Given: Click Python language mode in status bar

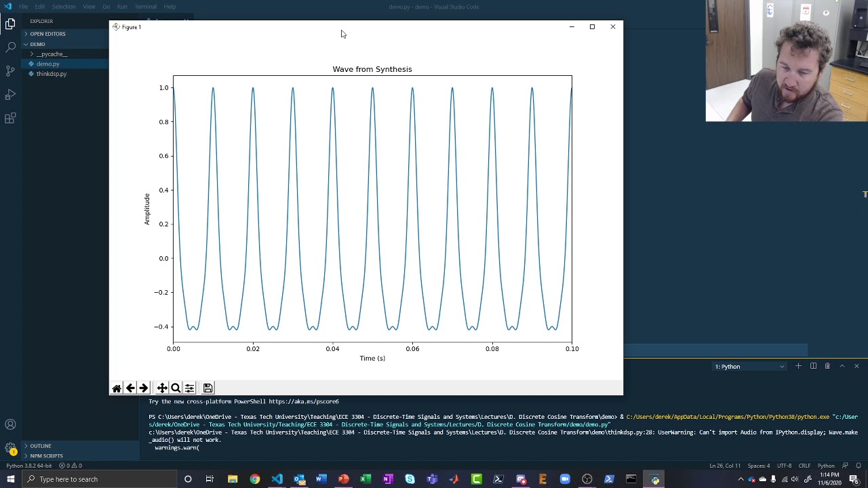Looking at the screenshot, I should tap(826, 466).
